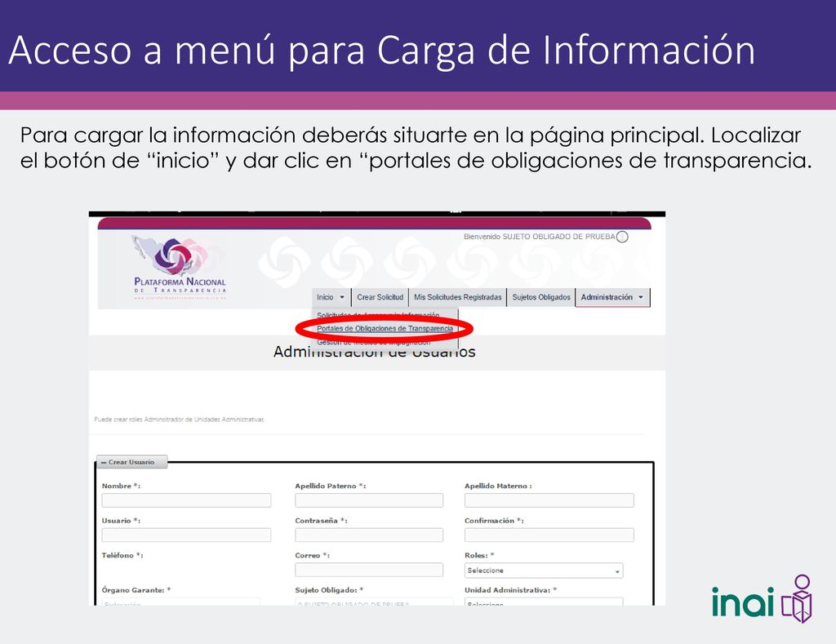Click the Plataforma Nacional de Transparencia logo

coord(180,268)
